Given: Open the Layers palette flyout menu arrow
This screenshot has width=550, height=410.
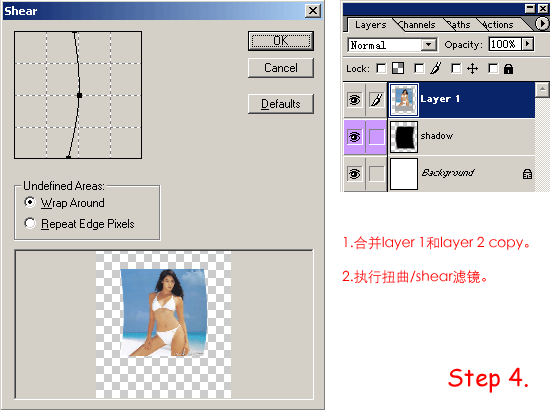Looking at the screenshot, I should (542, 24).
